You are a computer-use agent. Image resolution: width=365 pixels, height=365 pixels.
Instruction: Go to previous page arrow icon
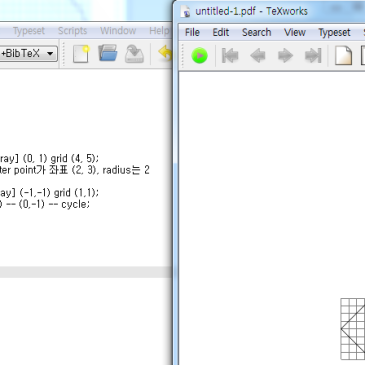pyautogui.click(x=258, y=56)
